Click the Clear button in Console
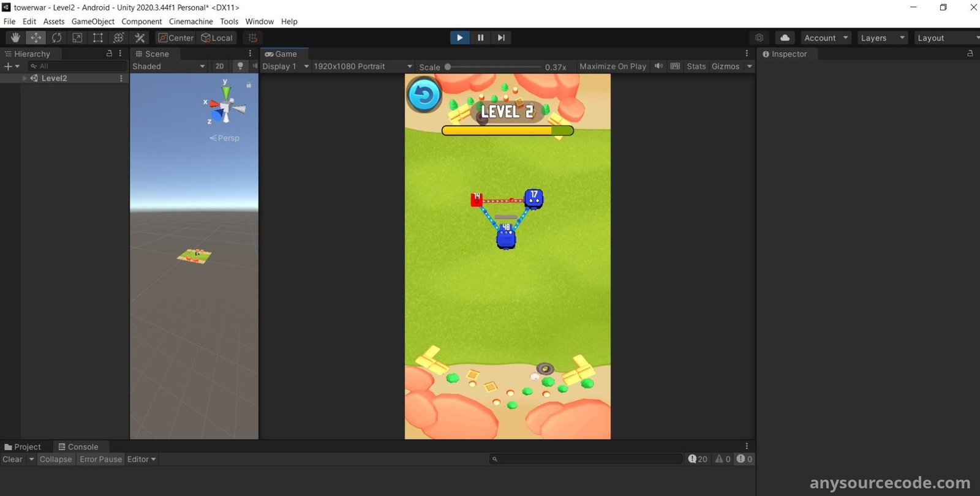 [x=12, y=459]
